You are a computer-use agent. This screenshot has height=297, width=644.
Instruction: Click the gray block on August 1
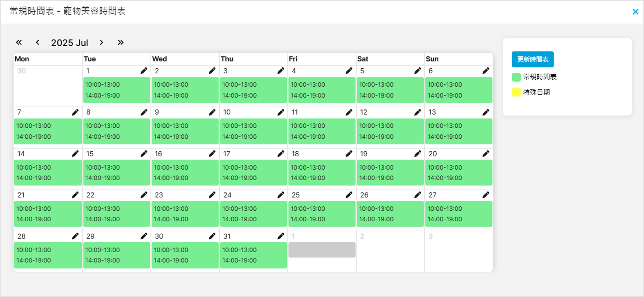[322, 250]
